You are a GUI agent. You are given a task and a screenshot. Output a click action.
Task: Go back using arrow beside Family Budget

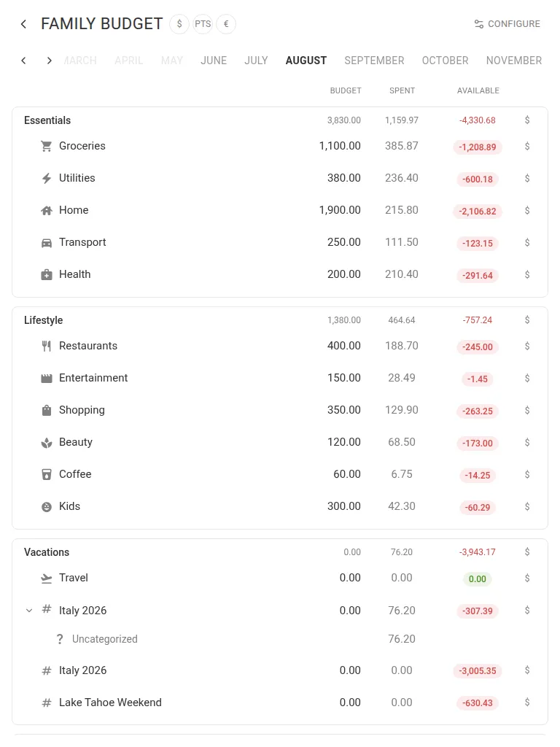[23, 24]
